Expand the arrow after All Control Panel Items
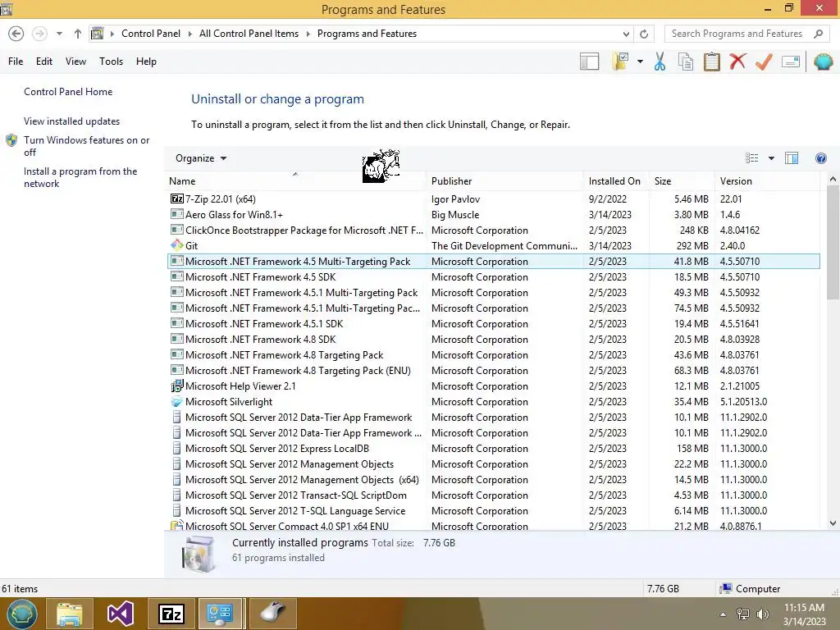The width and height of the screenshot is (840, 630). [x=308, y=34]
